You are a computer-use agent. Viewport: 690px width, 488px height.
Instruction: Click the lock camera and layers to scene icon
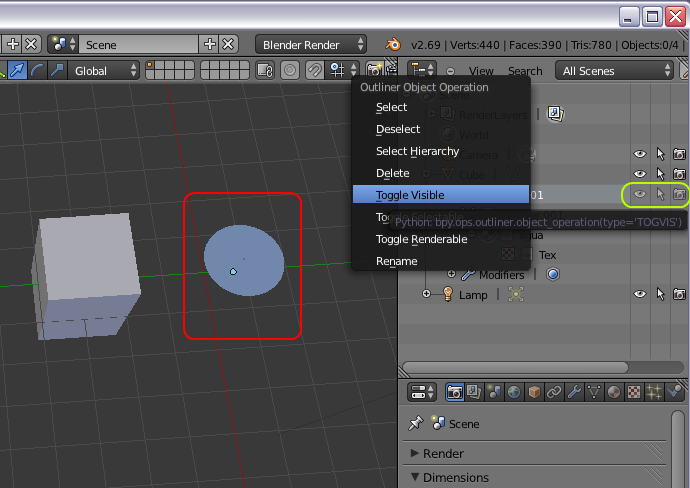coord(265,70)
